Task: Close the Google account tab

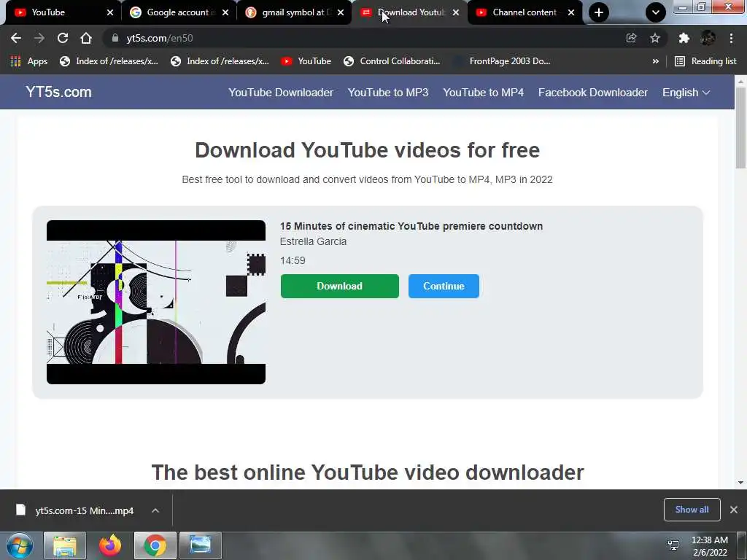Action: tap(225, 12)
